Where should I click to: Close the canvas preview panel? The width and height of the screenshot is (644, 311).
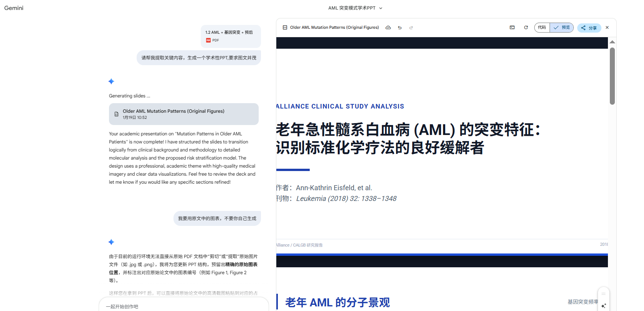click(607, 28)
